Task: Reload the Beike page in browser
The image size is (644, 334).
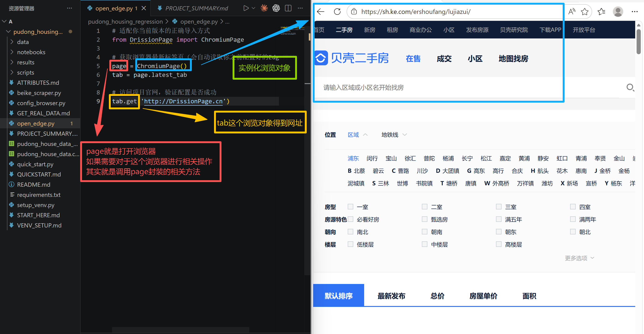Action: [337, 12]
